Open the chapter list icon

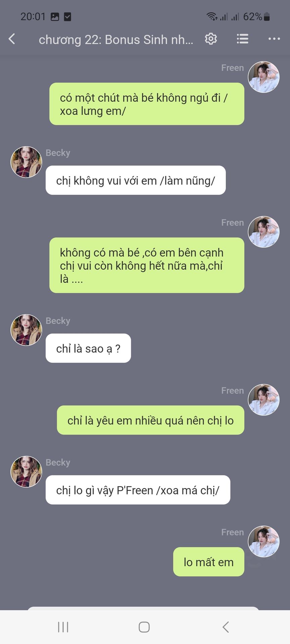click(242, 39)
